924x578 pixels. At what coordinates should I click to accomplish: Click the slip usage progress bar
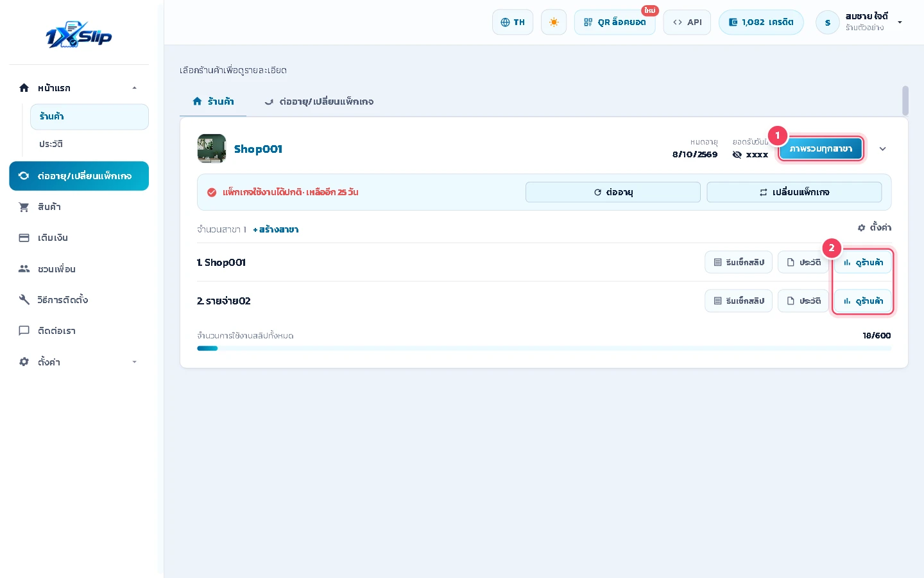click(544, 348)
